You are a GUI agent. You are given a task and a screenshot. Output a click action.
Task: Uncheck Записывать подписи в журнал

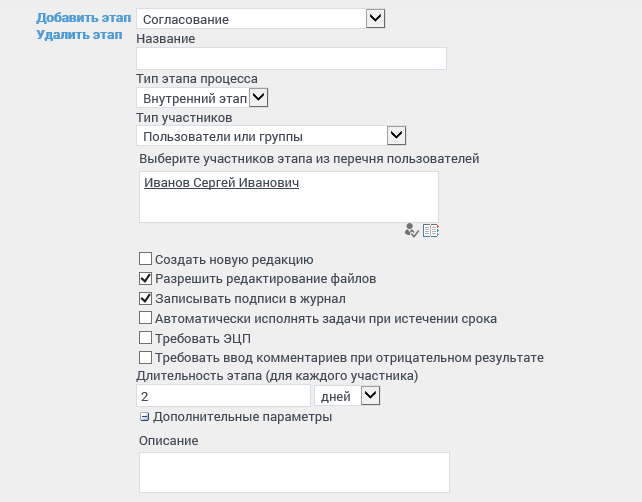[x=146, y=298]
